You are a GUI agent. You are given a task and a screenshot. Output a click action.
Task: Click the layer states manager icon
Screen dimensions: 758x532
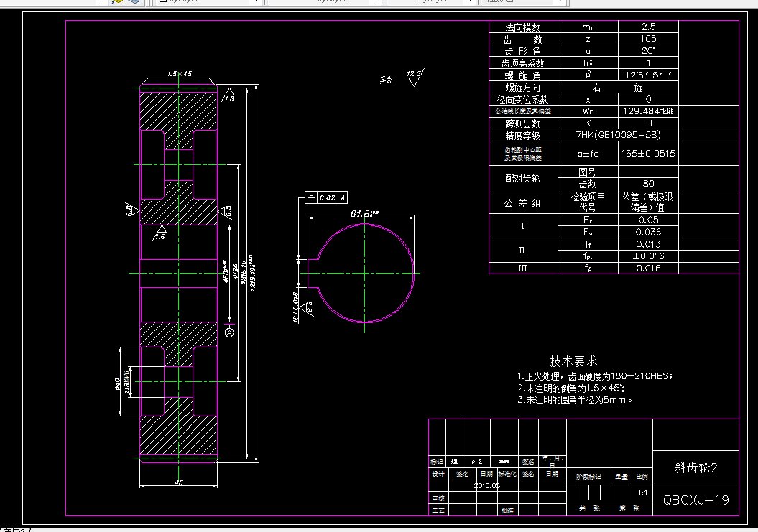coord(133,1)
